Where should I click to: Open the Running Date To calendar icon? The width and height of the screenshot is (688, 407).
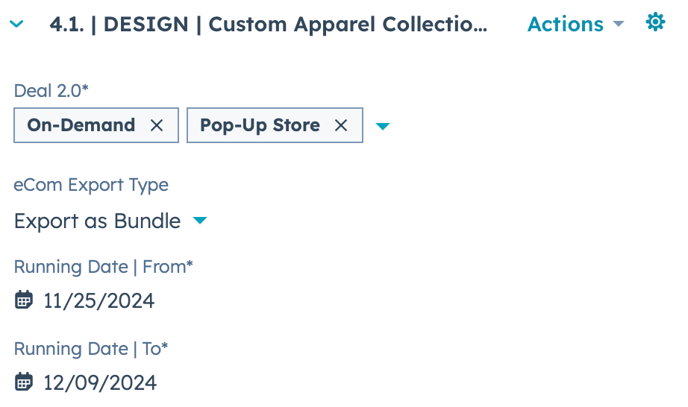pyautogui.click(x=24, y=382)
